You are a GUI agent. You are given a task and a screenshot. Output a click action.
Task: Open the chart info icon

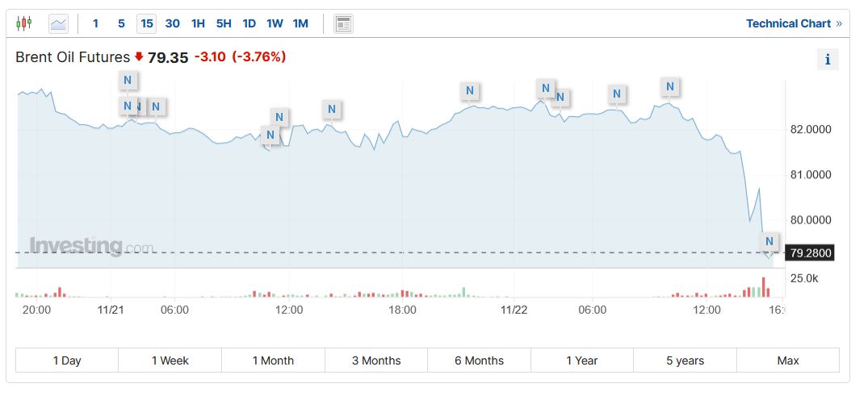828,59
